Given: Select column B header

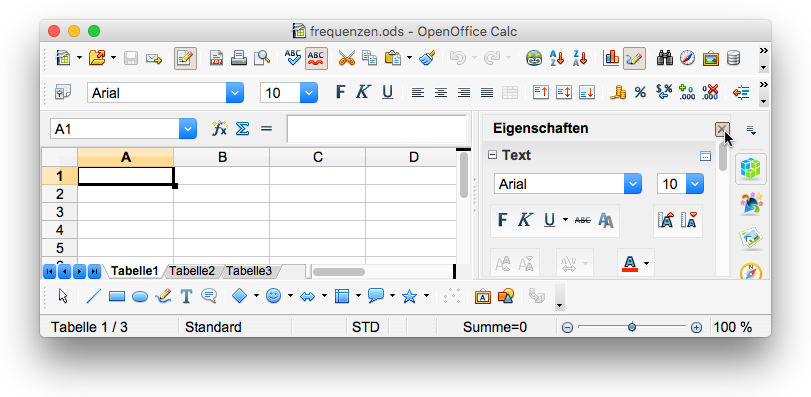Looking at the screenshot, I should pyautogui.click(x=222, y=157).
